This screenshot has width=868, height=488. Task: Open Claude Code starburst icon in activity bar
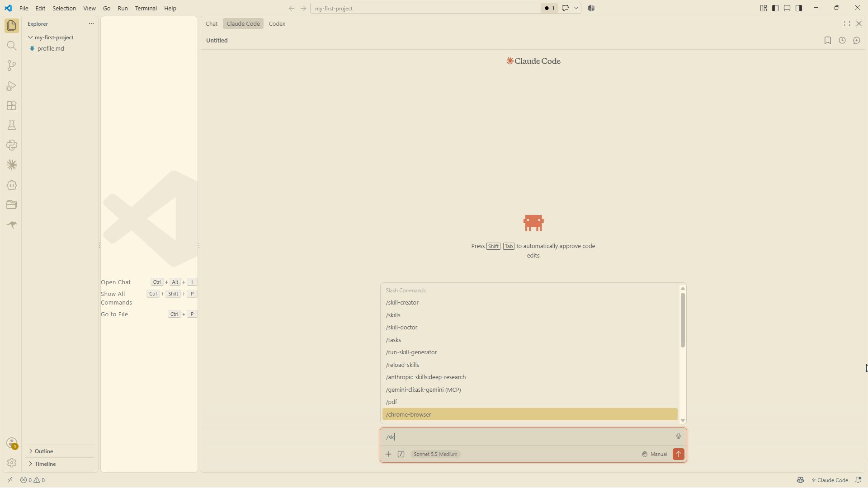point(12,165)
